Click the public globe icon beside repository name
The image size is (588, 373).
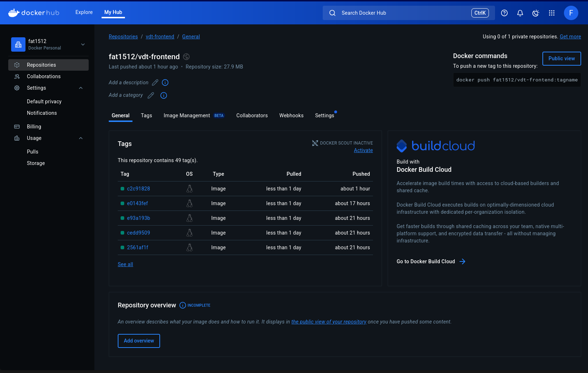coord(186,57)
